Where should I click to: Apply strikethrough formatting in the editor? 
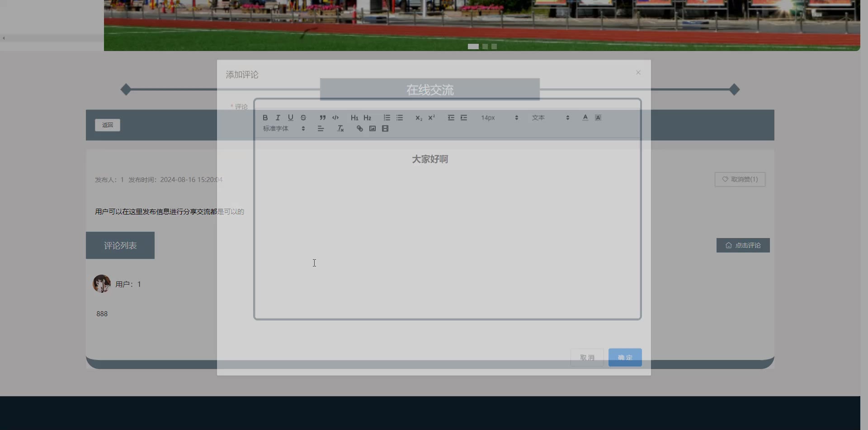[303, 117]
